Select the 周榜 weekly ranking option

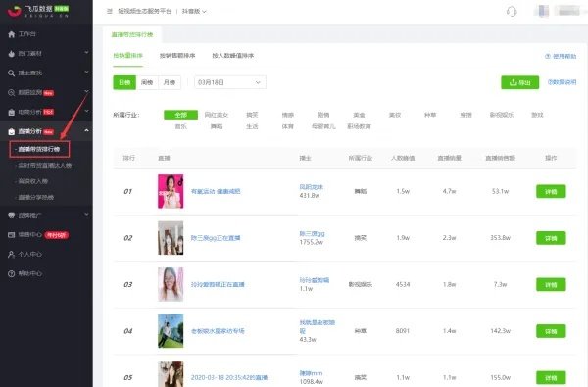click(x=147, y=82)
